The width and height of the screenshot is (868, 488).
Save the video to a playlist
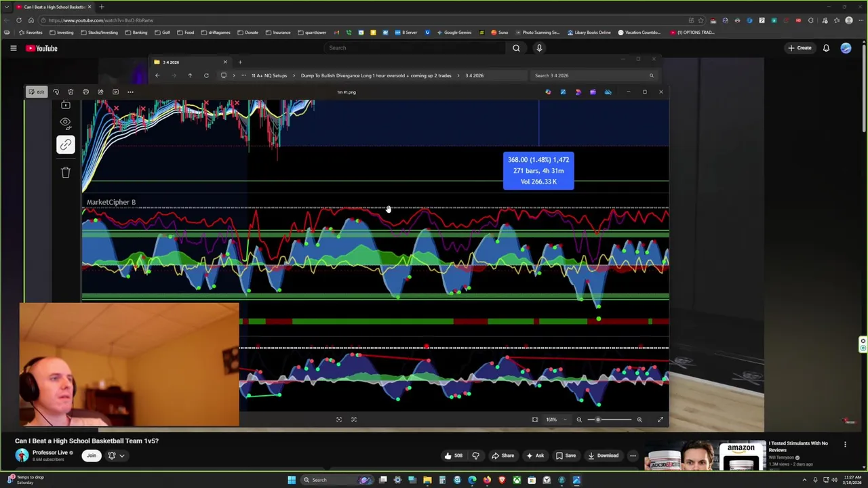[x=565, y=455]
